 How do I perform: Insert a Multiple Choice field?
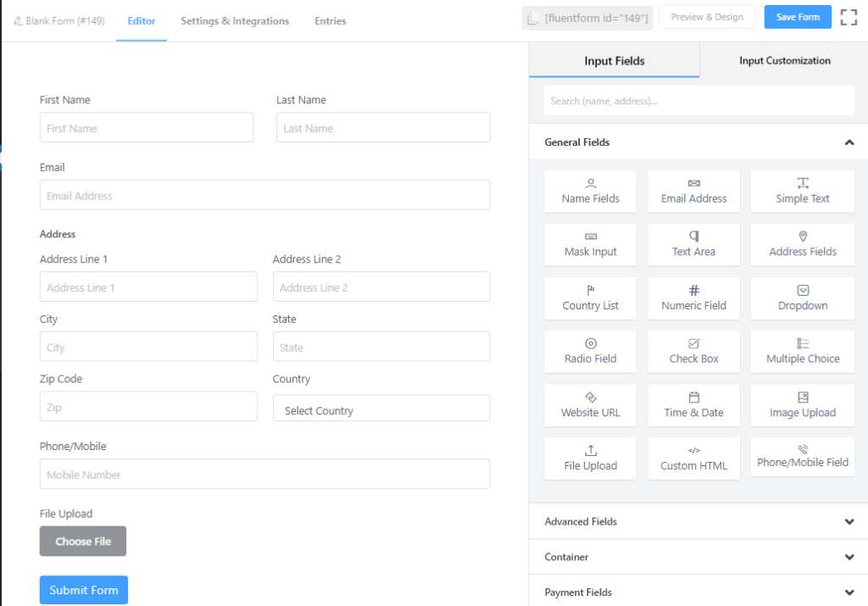pos(801,351)
